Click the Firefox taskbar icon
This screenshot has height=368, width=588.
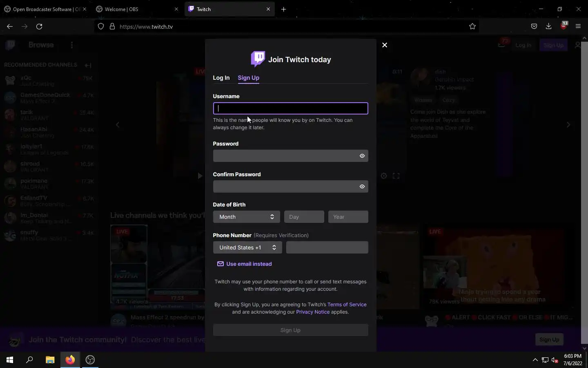(70, 360)
